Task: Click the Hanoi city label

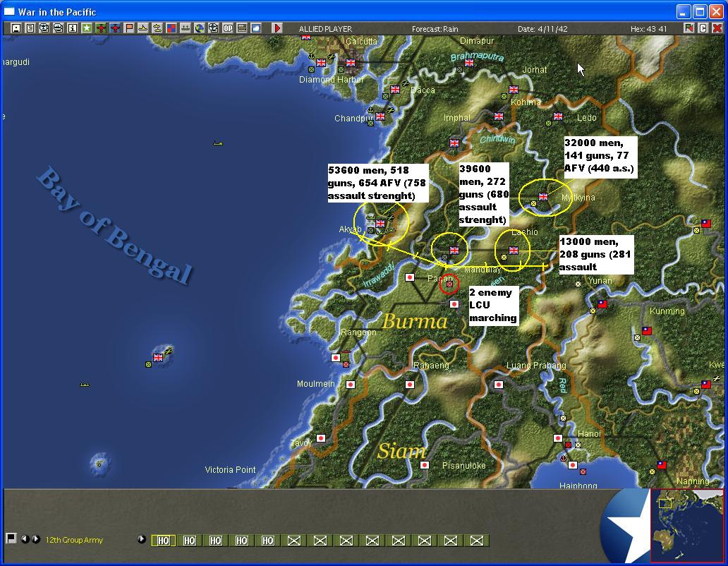Action: [589, 433]
